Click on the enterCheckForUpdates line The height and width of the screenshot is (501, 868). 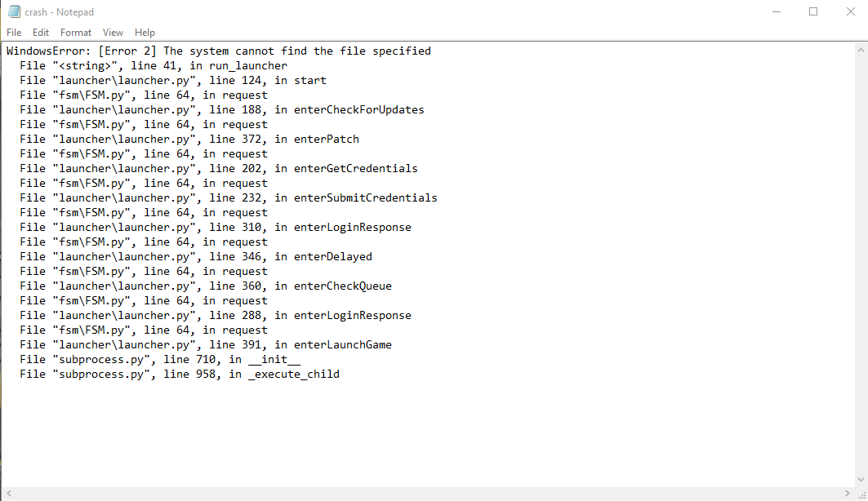coord(222,109)
